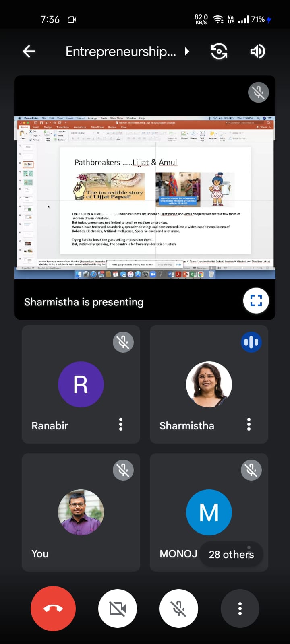
Task: Tap the blue audio indicator on Sharmistha's tile
Action: [x=251, y=342]
